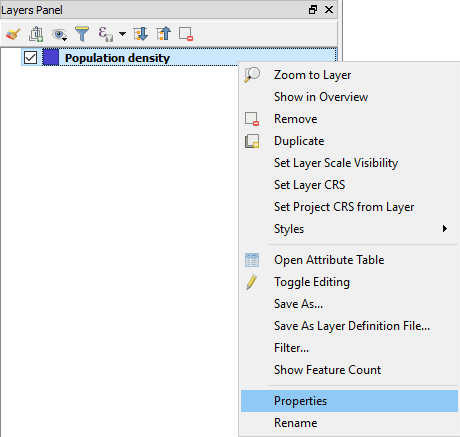Click the Population density blue color swatch

51,57
